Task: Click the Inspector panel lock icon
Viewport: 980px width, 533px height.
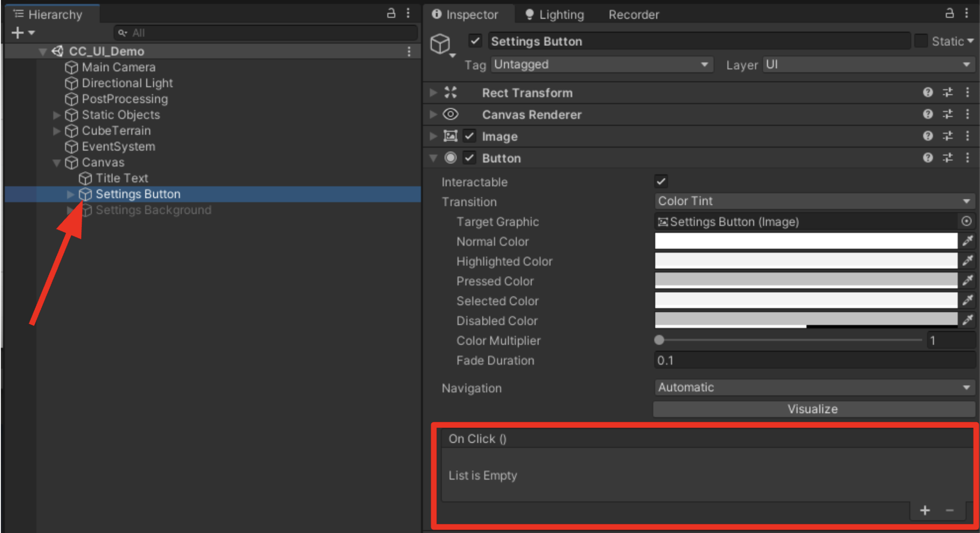Action: click(x=949, y=14)
